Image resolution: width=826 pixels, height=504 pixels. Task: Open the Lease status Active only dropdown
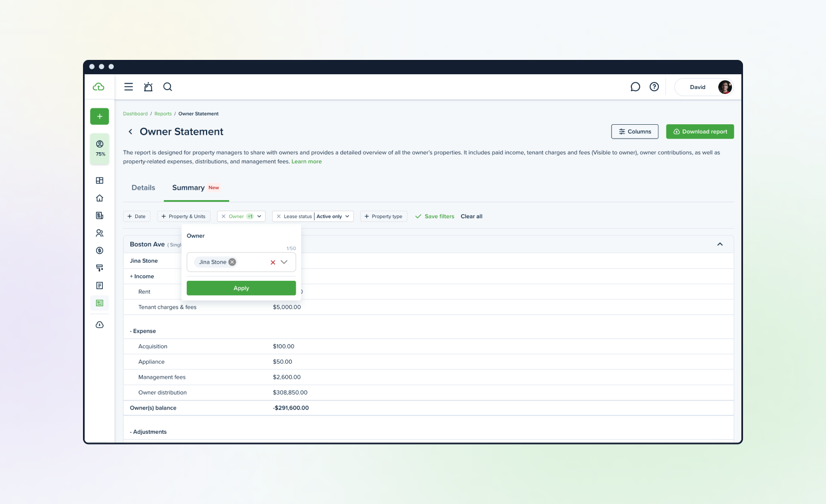pos(333,217)
